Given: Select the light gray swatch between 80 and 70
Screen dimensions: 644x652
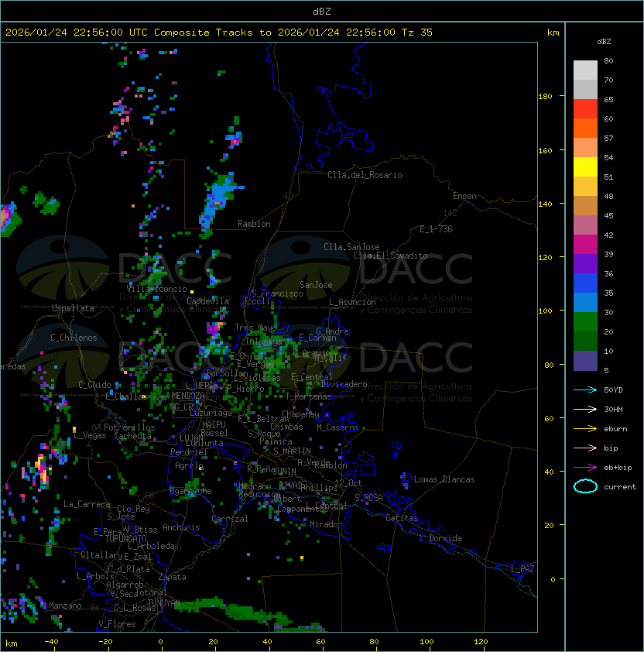Looking at the screenshot, I should tap(585, 70).
